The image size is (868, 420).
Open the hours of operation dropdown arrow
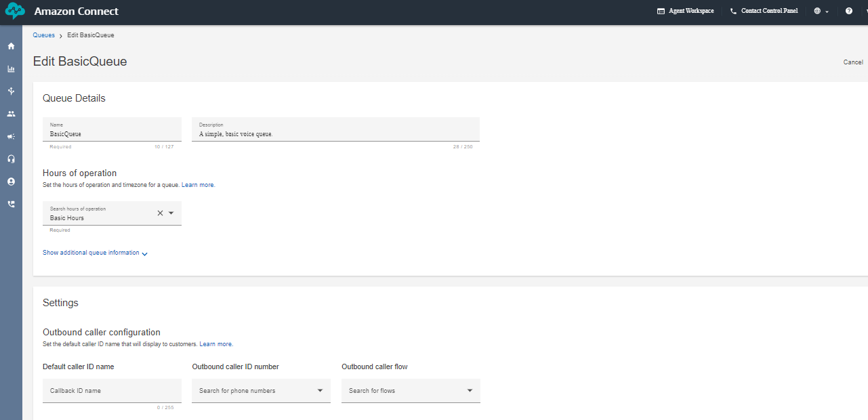pyautogui.click(x=171, y=213)
